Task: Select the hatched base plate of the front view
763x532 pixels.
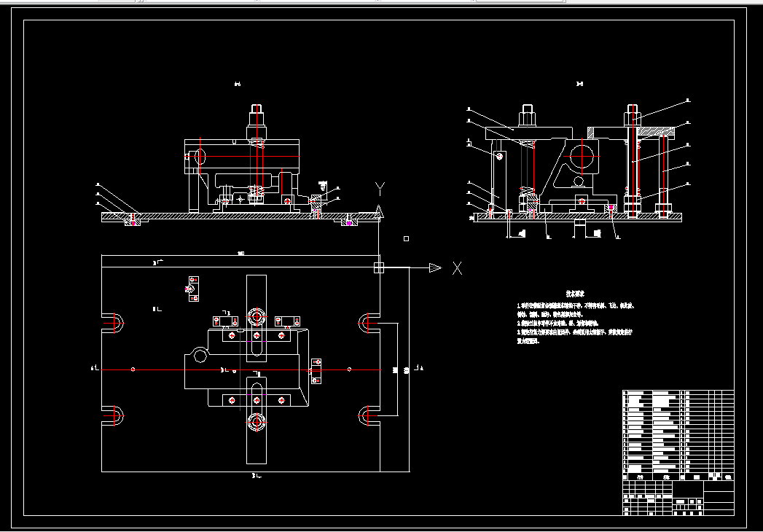Action: pos(240,216)
